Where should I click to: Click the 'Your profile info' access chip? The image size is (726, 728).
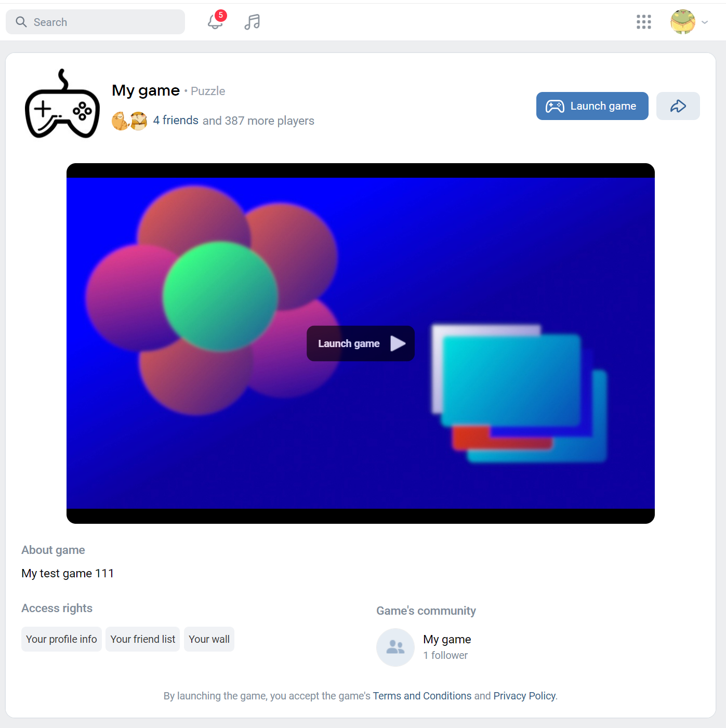(61, 639)
